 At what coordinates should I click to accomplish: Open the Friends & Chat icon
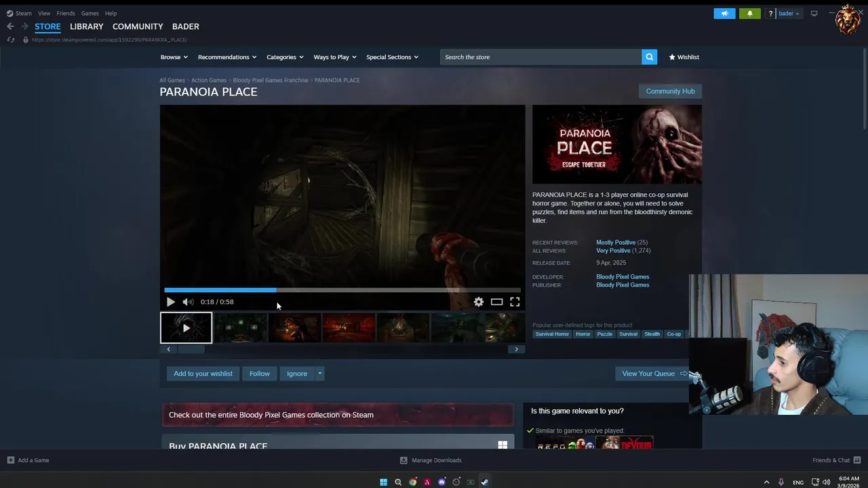click(x=858, y=460)
